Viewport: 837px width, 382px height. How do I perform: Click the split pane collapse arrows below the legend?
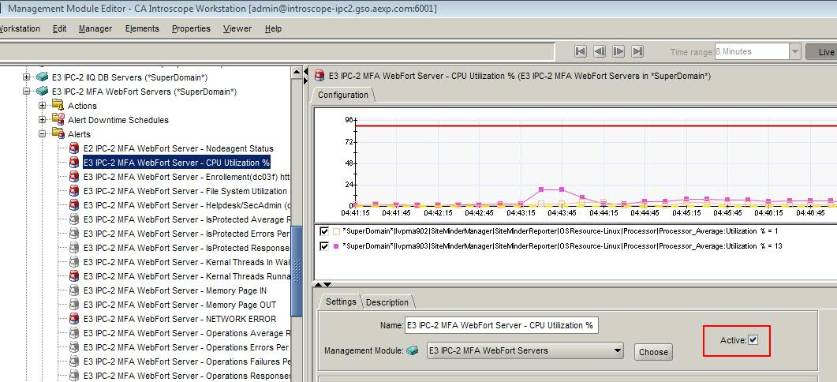tap(323, 284)
